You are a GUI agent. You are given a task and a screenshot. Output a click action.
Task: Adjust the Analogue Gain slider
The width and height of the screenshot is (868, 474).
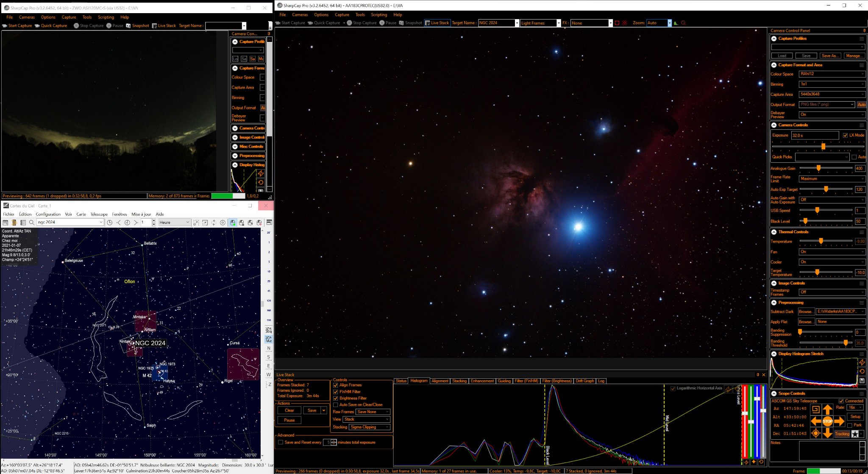pyautogui.click(x=826, y=168)
